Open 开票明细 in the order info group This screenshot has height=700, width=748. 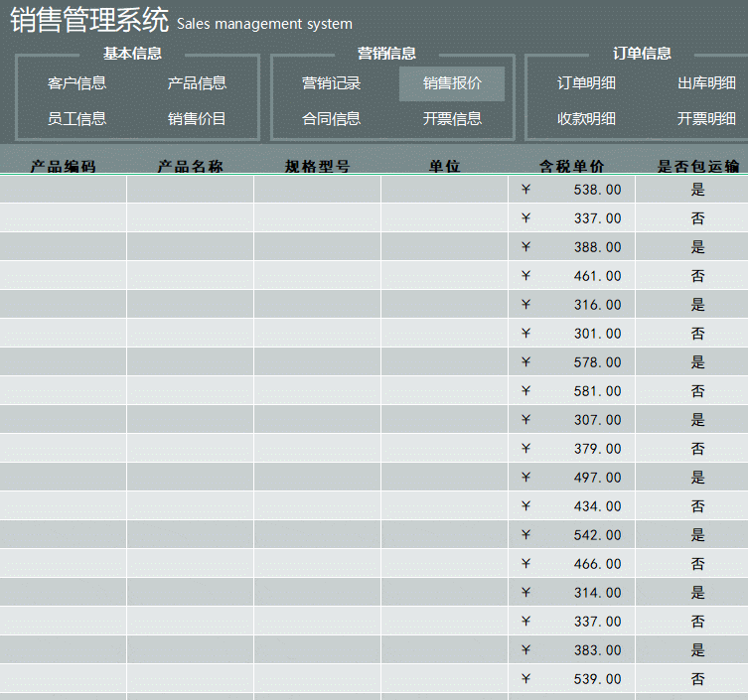point(706,119)
